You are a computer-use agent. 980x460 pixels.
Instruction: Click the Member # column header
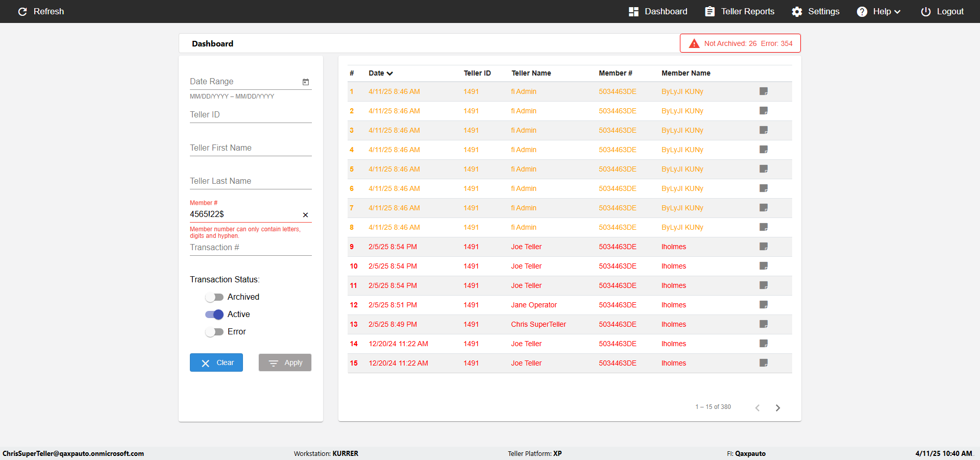616,73
